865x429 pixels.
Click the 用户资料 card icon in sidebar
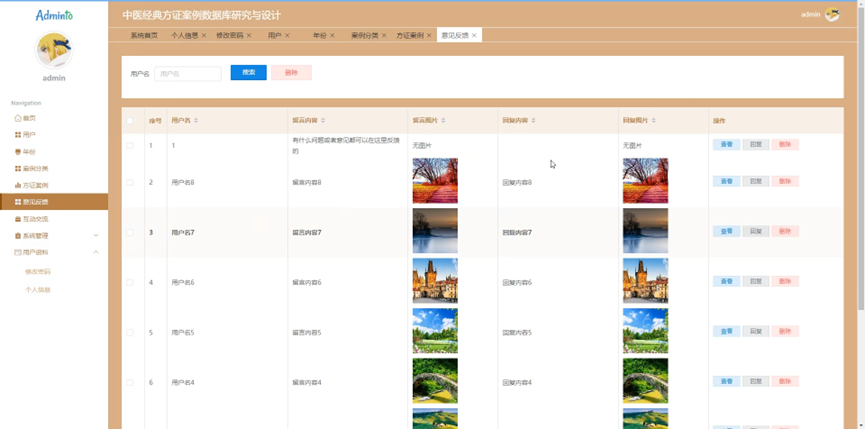coord(18,253)
